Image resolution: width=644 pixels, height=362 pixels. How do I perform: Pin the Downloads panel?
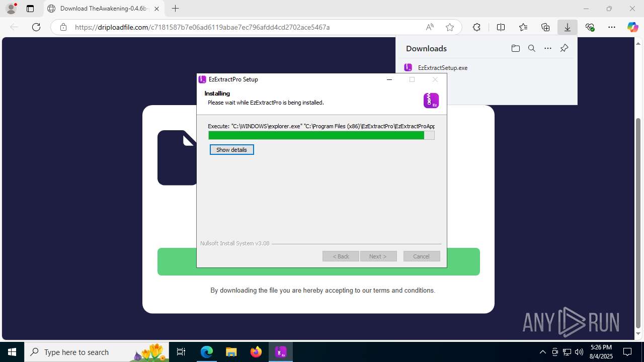coord(564,48)
